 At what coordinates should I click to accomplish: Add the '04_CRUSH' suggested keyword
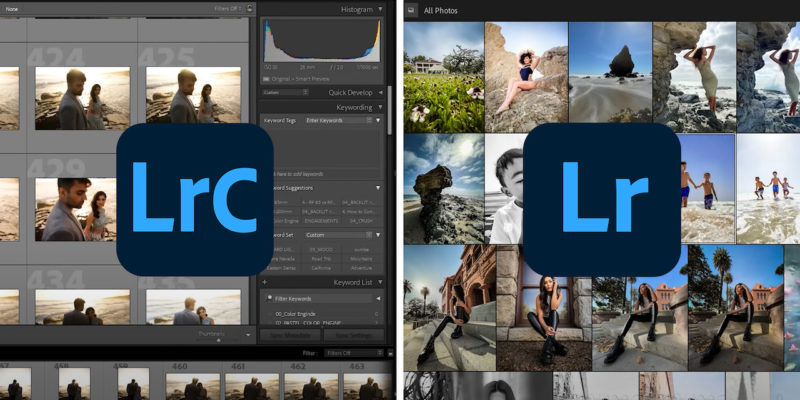click(x=361, y=221)
